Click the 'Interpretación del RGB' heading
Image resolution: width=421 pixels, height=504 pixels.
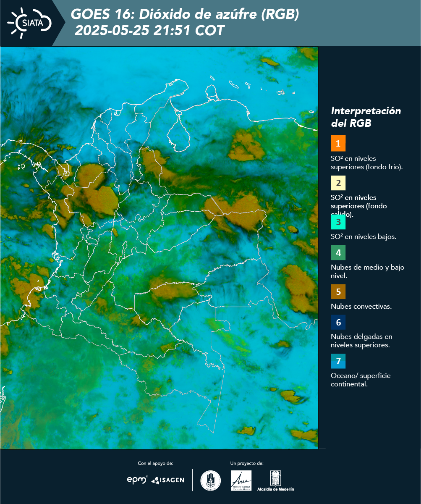[x=366, y=117]
